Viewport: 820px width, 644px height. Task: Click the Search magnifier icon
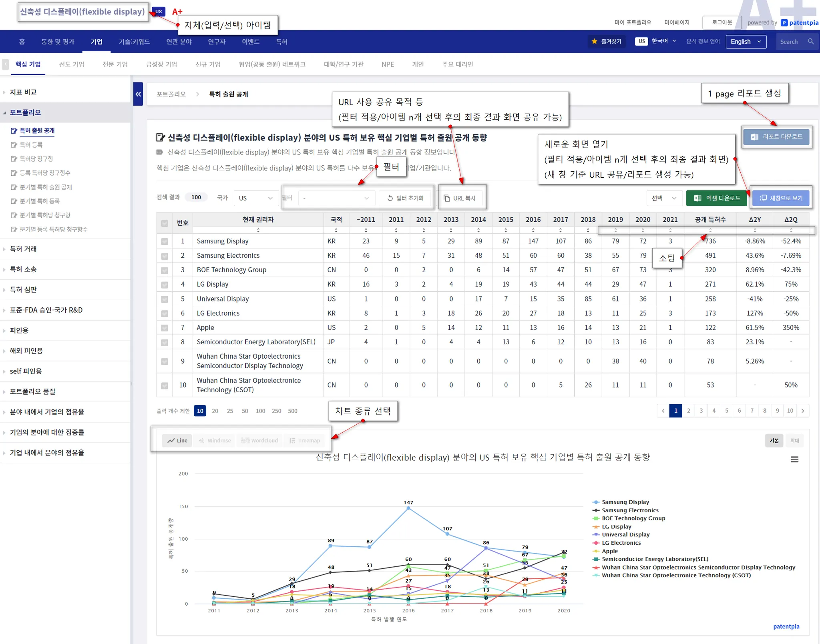(810, 41)
